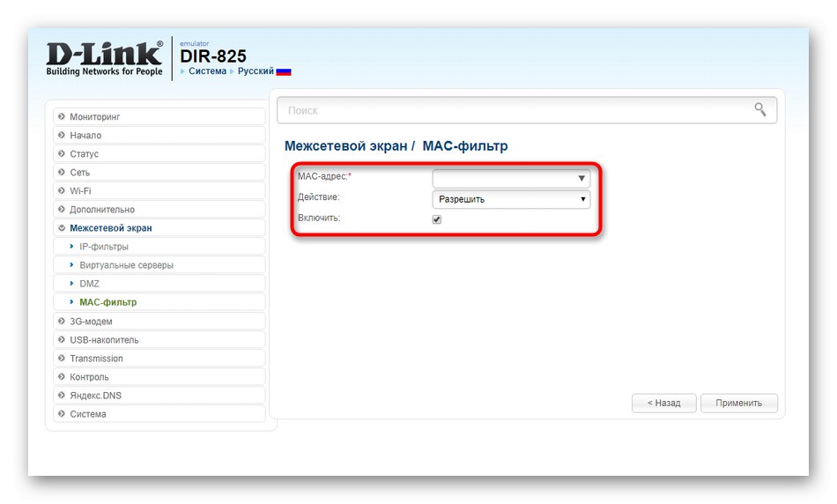Expand the Transmission section

click(x=159, y=359)
